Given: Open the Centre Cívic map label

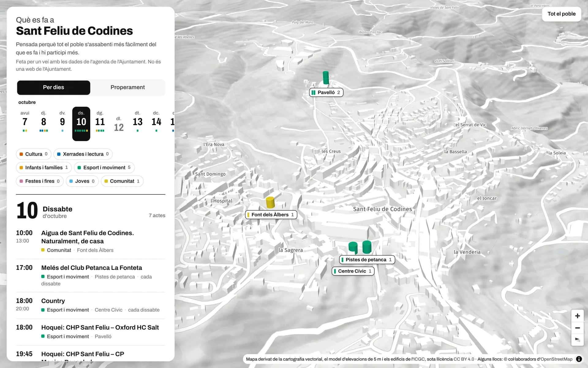Looking at the screenshot, I should (x=353, y=271).
